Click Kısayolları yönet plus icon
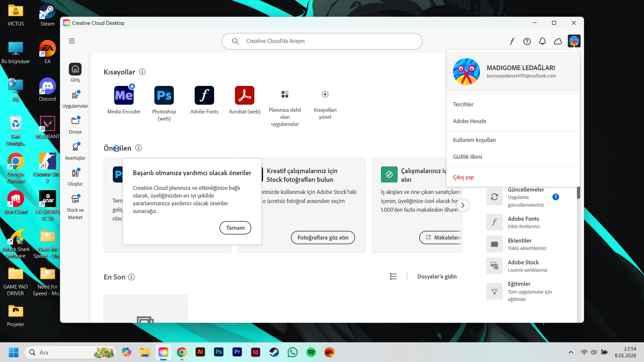644x362 pixels. [325, 94]
